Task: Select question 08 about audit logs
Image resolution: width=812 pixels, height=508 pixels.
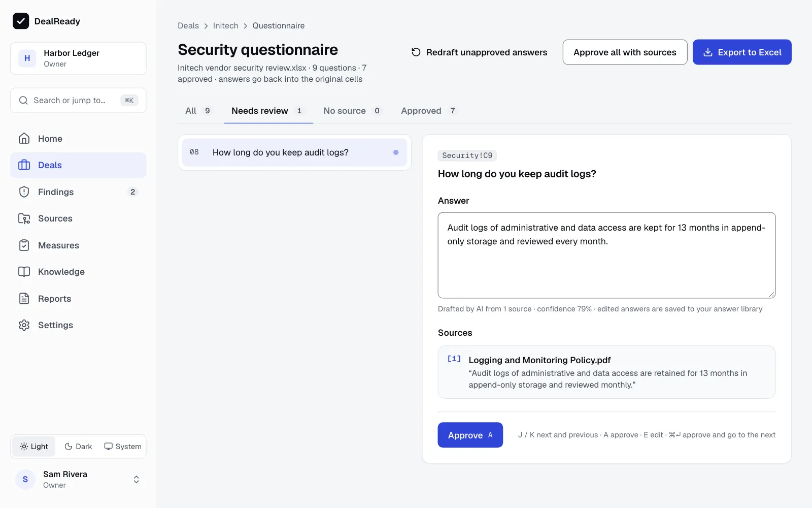Action: pos(294,152)
